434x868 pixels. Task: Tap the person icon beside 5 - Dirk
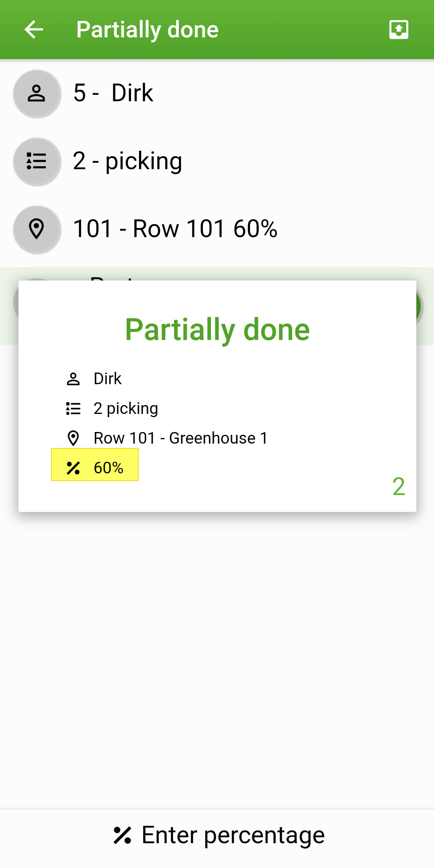pos(37,94)
